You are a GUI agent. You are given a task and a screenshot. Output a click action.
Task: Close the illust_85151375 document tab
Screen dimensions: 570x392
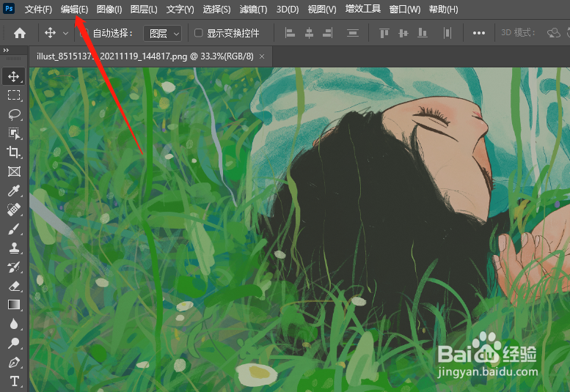point(262,56)
